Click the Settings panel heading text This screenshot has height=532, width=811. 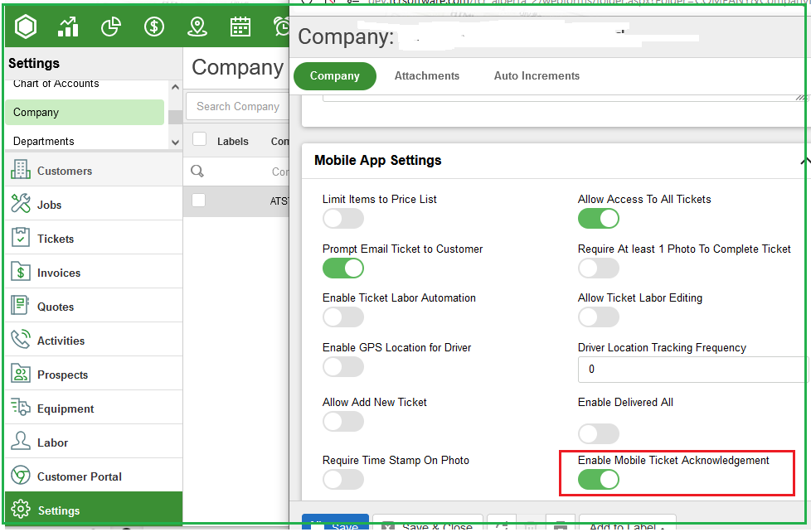tap(34, 63)
